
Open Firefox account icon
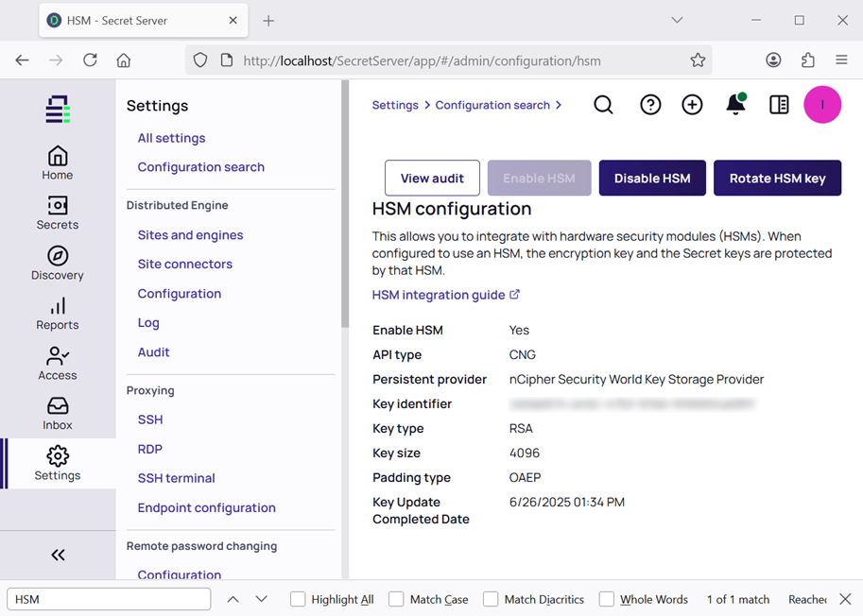click(773, 60)
